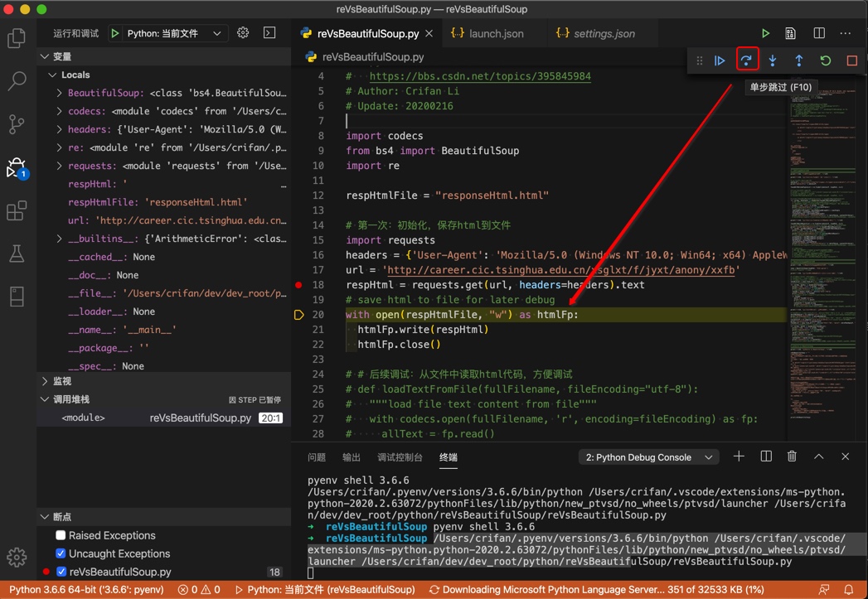Open the debug console icon in sidebar header
The height and width of the screenshot is (599, 868).
tap(269, 33)
